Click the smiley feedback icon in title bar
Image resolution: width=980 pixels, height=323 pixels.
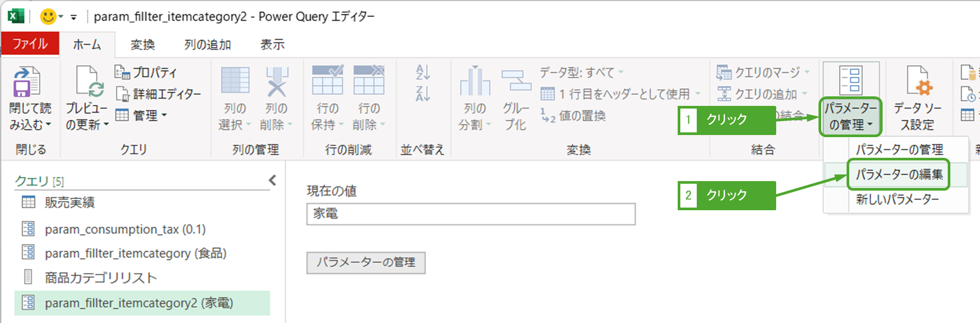(48, 16)
